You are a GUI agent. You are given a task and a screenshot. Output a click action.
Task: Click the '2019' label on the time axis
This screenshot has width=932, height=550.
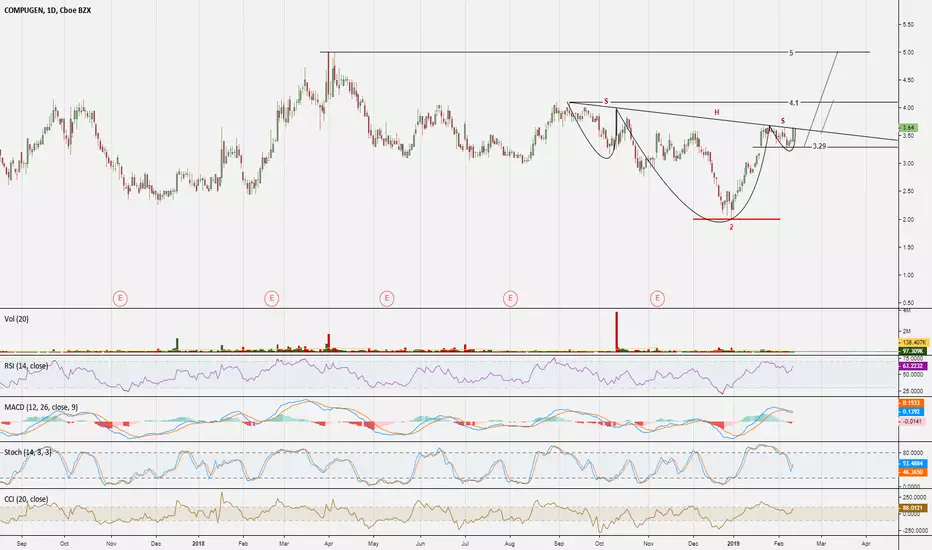[733, 543]
